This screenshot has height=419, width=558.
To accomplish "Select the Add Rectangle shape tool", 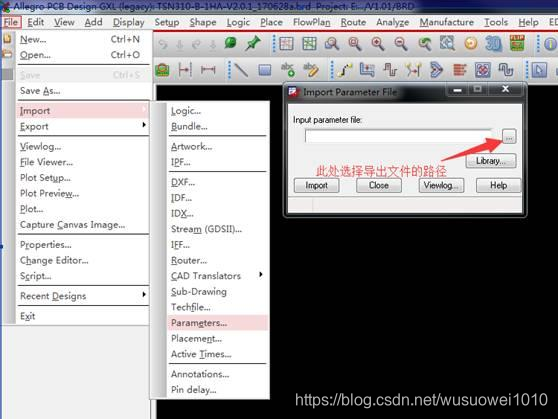I will (x=265, y=70).
